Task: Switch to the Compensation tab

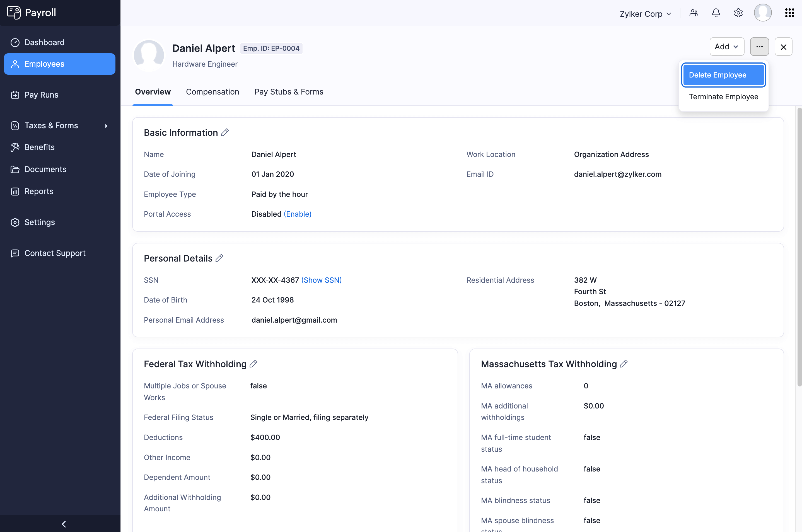Action: (212, 92)
